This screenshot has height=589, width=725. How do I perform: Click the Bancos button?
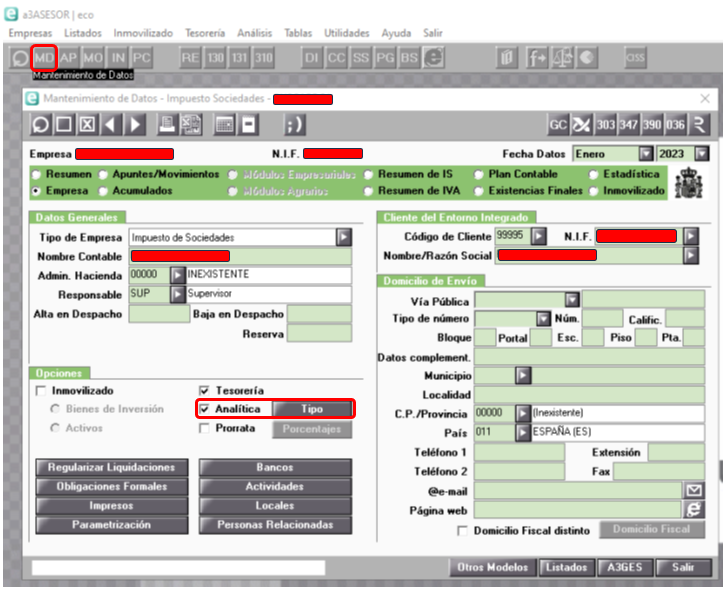275,467
